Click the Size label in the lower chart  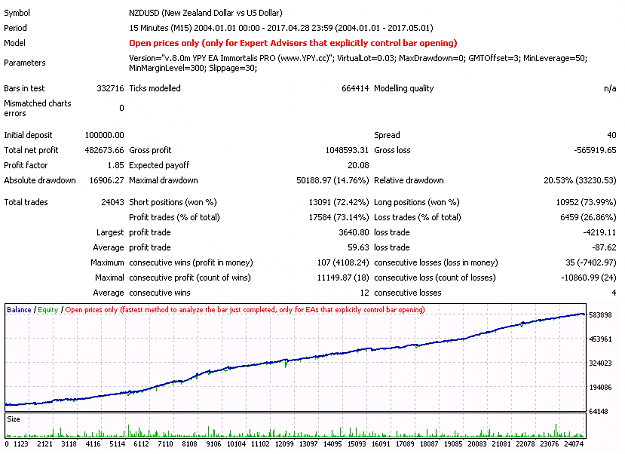pos(13,419)
